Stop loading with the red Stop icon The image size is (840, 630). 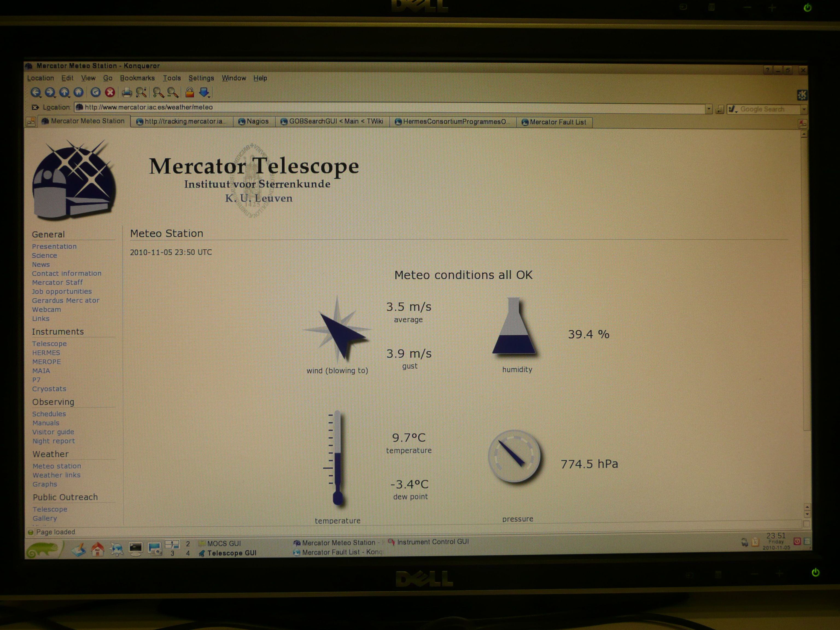[x=110, y=92]
